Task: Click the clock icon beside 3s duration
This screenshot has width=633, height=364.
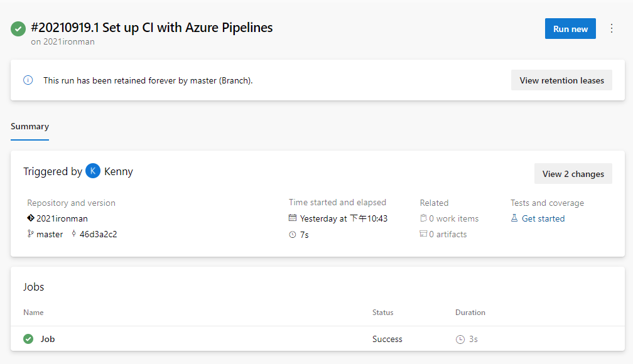Action: click(460, 340)
